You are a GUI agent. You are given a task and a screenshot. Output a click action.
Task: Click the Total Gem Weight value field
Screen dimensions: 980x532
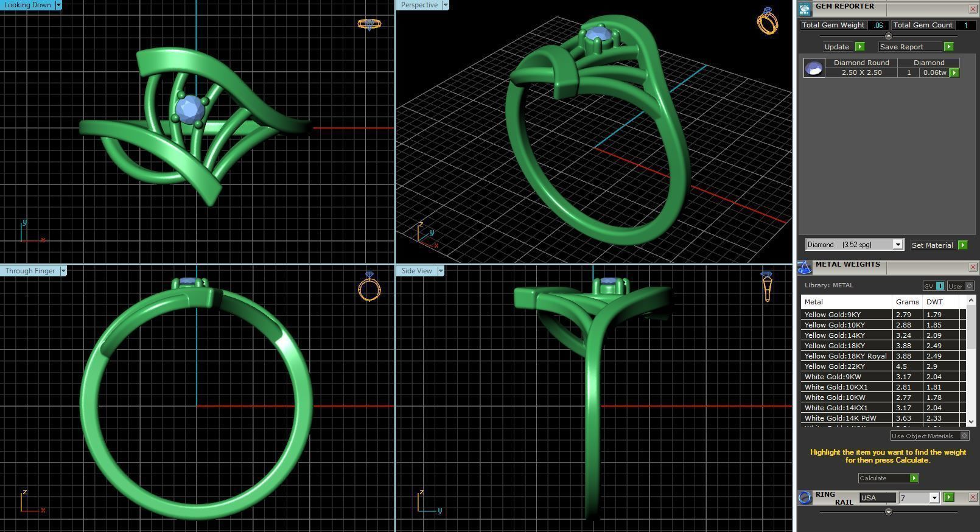click(x=878, y=25)
